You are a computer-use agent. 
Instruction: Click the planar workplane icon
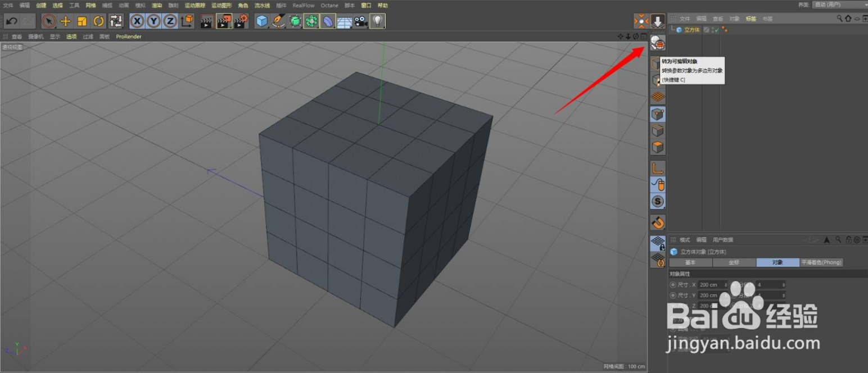658,260
